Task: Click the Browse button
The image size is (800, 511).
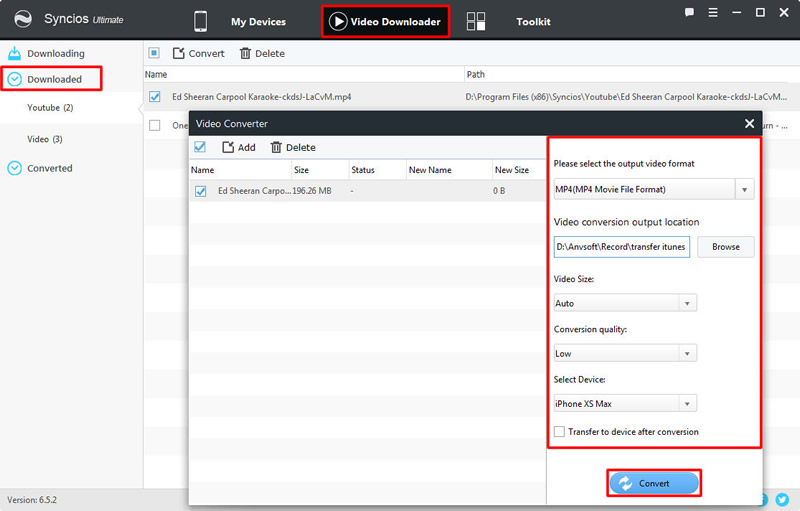Action: point(726,247)
